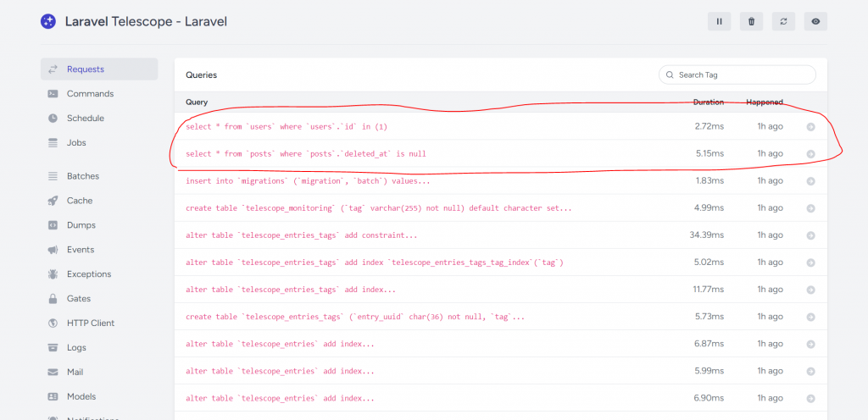The height and width of the screenshot is (420, 868).
Task: Click the Mail envelope icon
Action: tap(53, 372)
